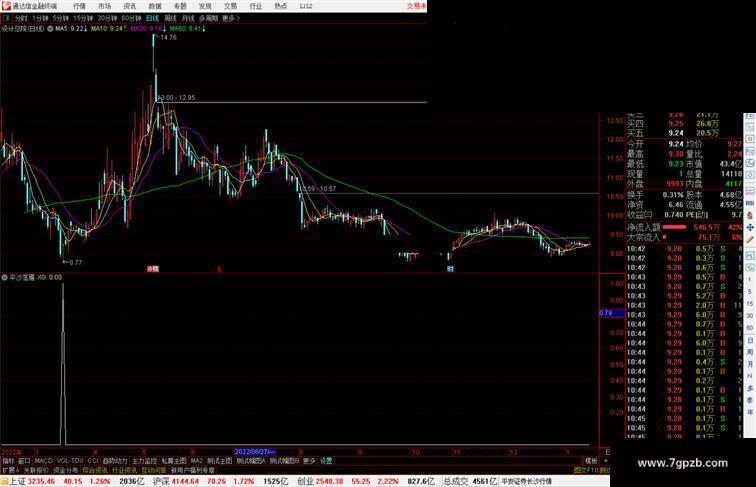756x487 pixels.
Task: Select the pencil drawing tool icon
Action: pos(750,240)
